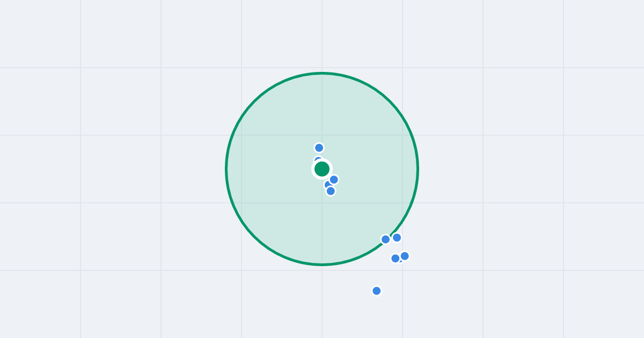644x338 pixels.
Task: Click the marker hidden between the overlapping pair outside the circle
Action: [400, 260]
